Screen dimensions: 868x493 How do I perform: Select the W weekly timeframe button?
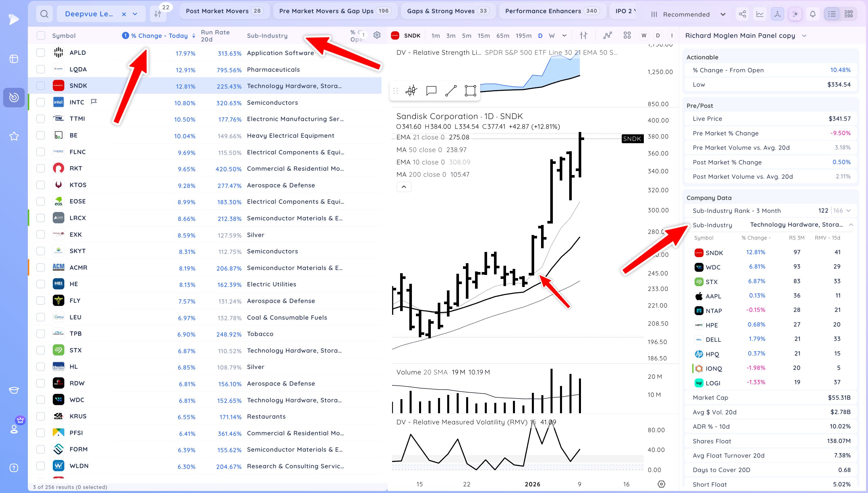(x=552, y=35)
